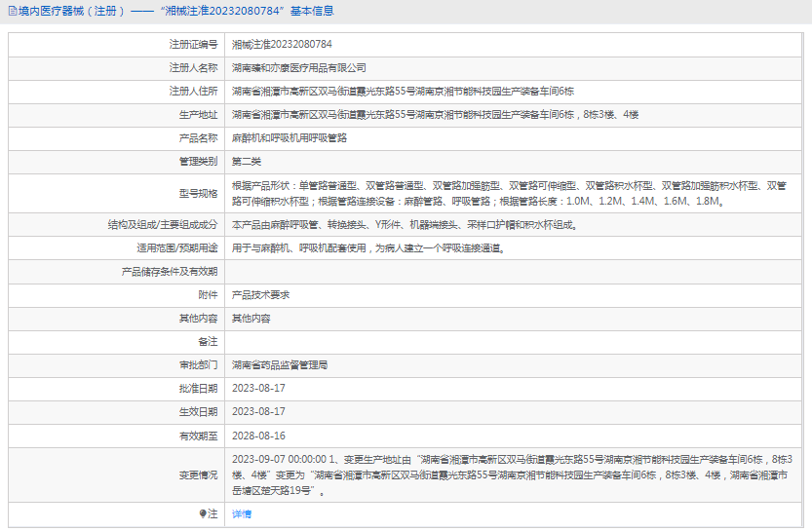Click the 备注 row label
Viewport: 812px width, 531px height.
[x=208, y=342]
